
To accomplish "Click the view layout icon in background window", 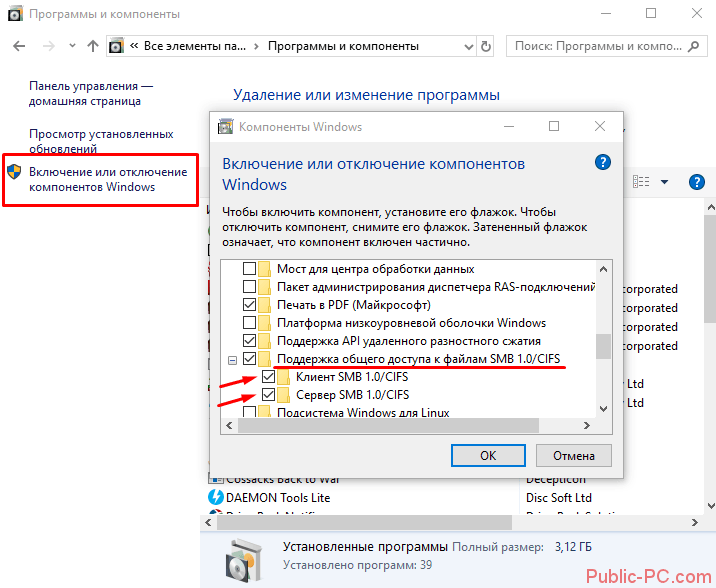I will pos(641,182).
